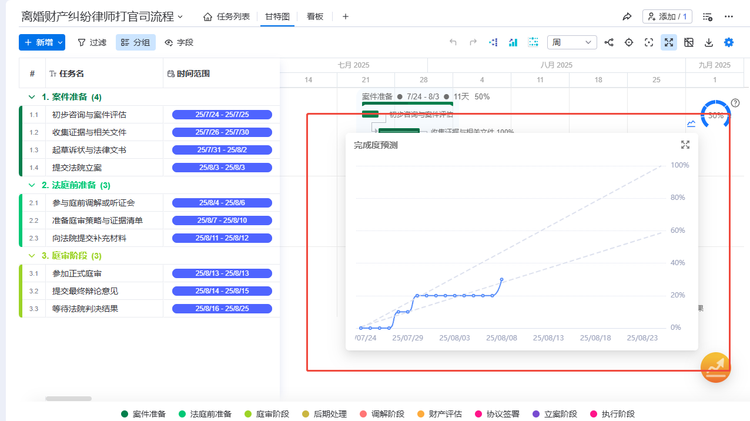The image size is (750, 421).
Task: Open the 新增 dropdown arrow
Action: (x=61, y=43)
